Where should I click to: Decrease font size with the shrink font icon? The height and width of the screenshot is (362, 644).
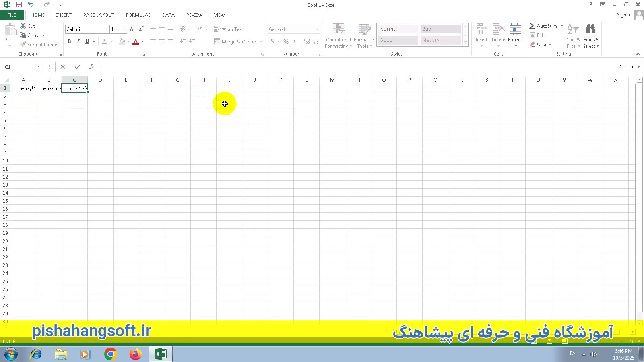pos(141,29)
